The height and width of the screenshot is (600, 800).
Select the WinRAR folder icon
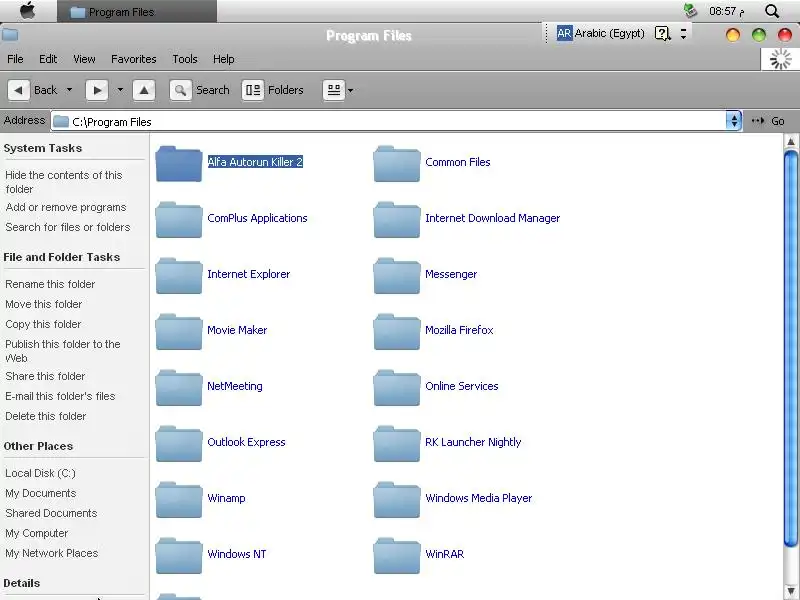(396, 556)
